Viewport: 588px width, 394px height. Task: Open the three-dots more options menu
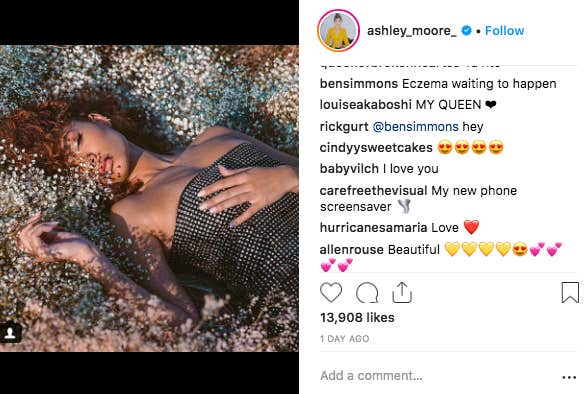(x=569, y=377)
